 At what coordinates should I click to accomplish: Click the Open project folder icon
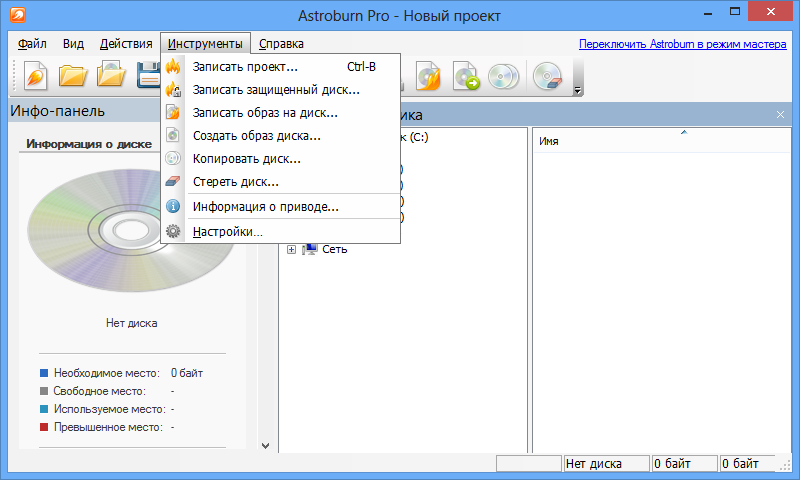click(x=73, y=76)
